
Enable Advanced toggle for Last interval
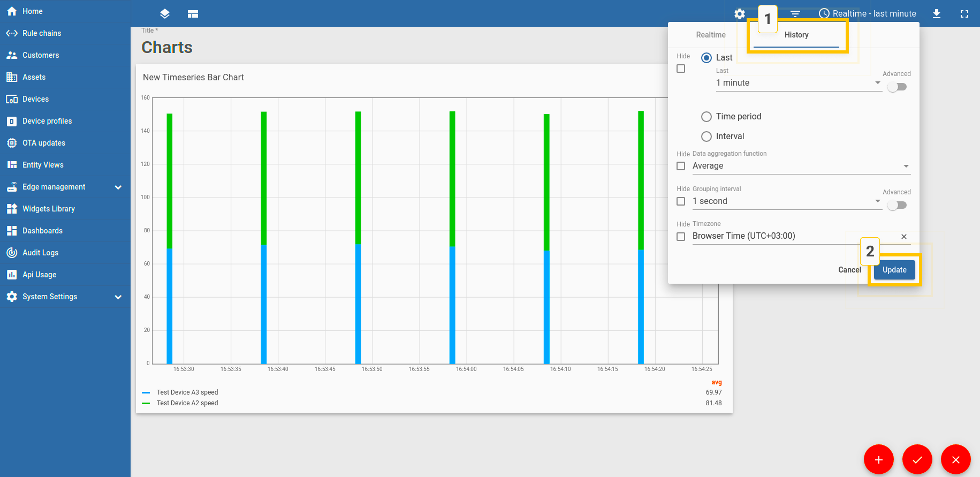(897, 87)
